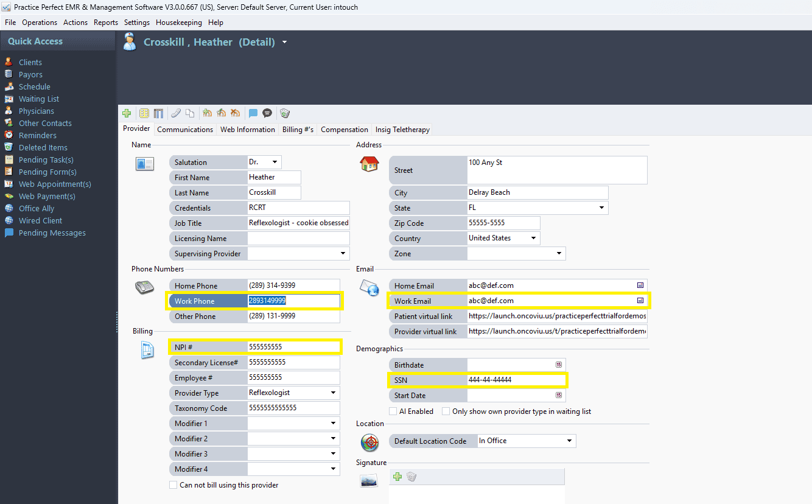Click the house icon under Address
The height and width of the screenshot is (504, 812).
[369, 164]
